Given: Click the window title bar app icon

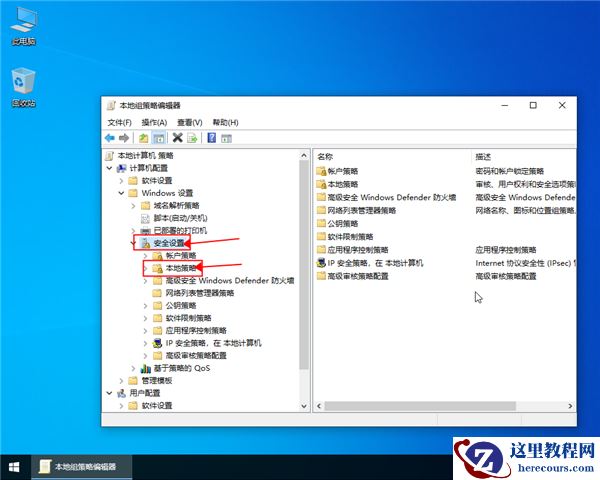Looking at the screenshot, I should pyautogui.click(x=111, y=106).
